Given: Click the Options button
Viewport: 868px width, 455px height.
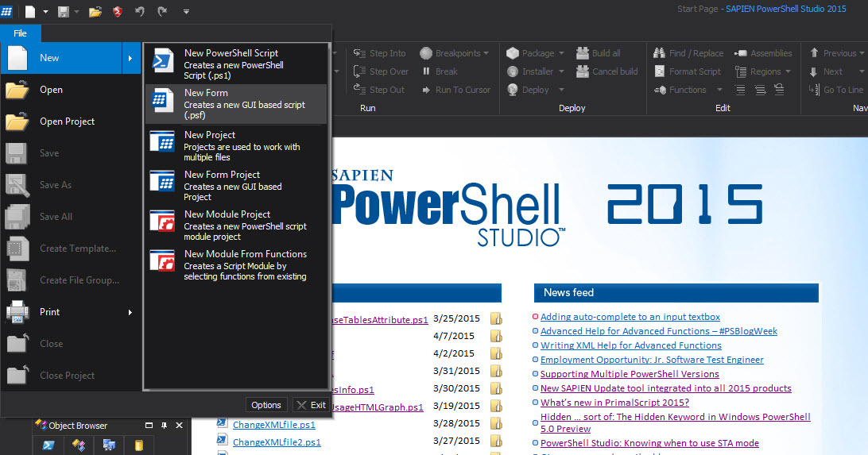Looking at the screenshot, I should (265, 405).
